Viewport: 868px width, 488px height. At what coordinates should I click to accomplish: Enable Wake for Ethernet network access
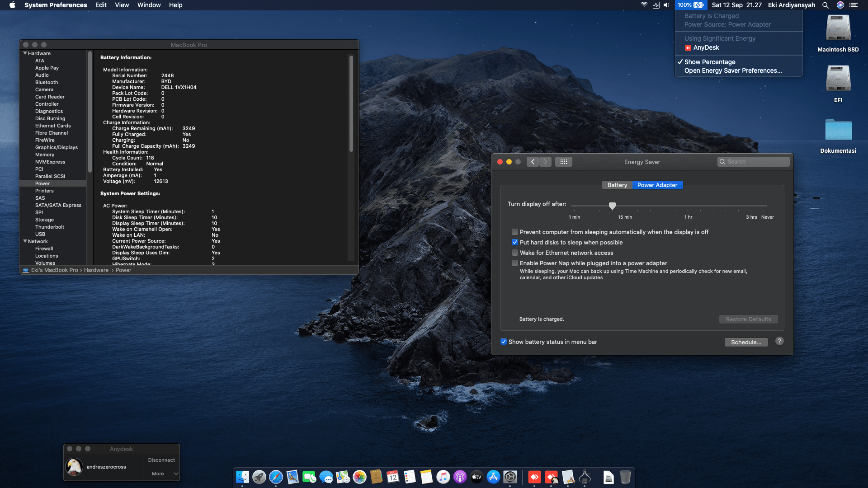click(515, 253)
